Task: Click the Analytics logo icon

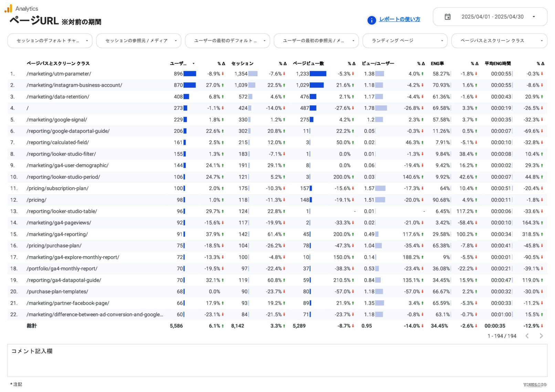Action: [8, 9]
